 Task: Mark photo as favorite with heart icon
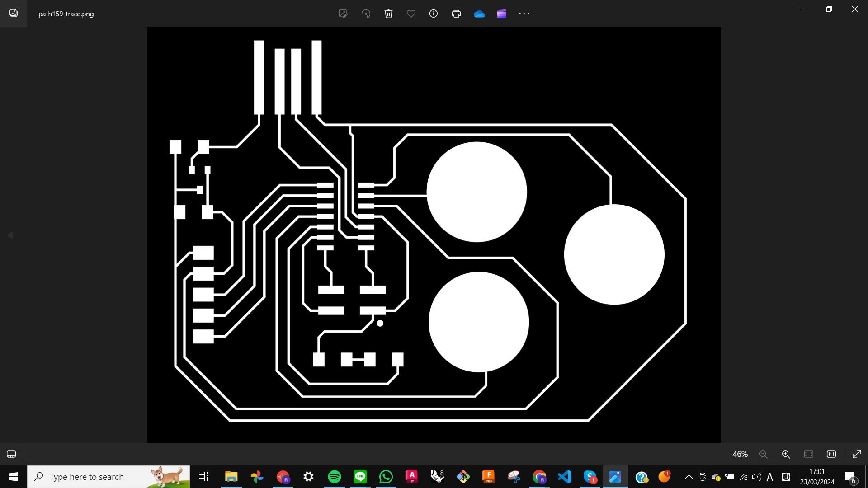point(411,14)
